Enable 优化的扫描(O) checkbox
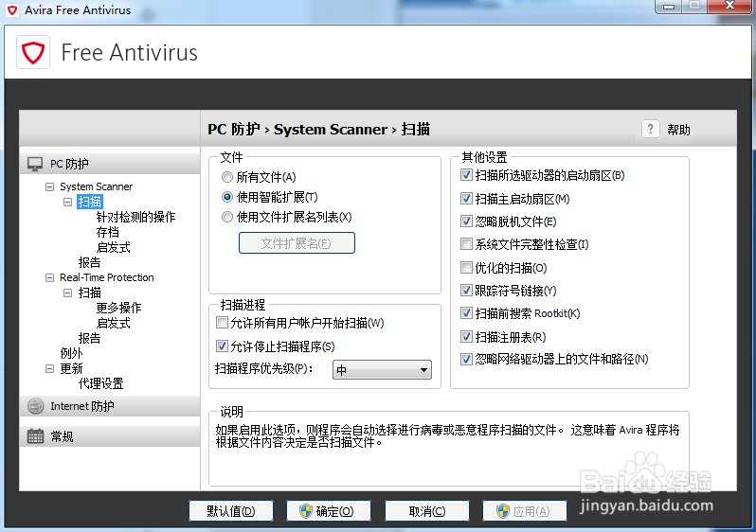 (x=466, y=267)
